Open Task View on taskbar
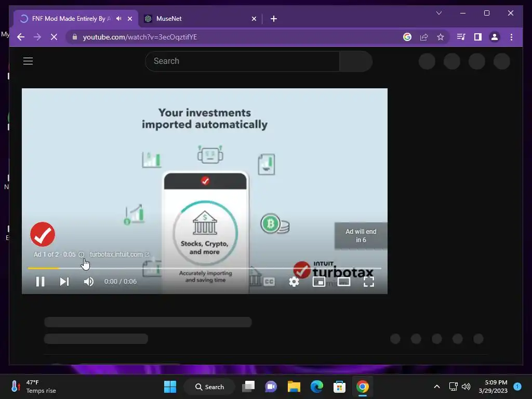This screenshot has width=532, height=399. [x=248, y=387]
